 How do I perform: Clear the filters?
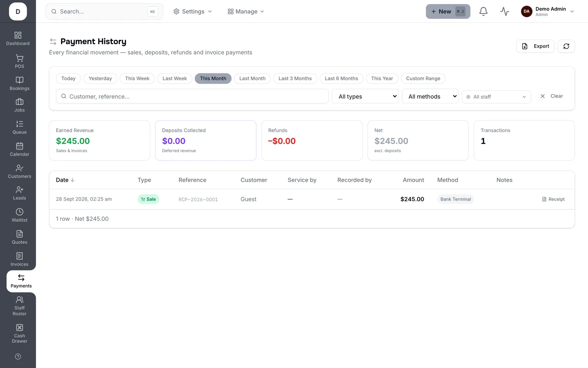click(552, 96)
